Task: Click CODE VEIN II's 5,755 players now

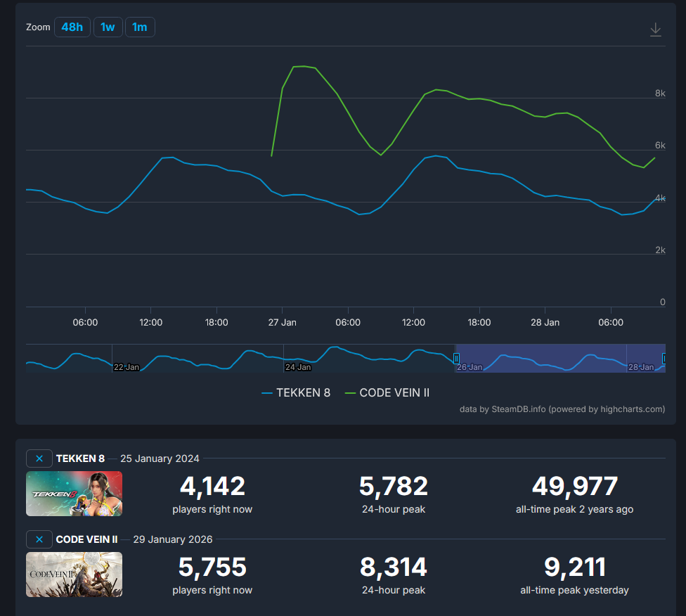Action: click(x=213, y=567)
